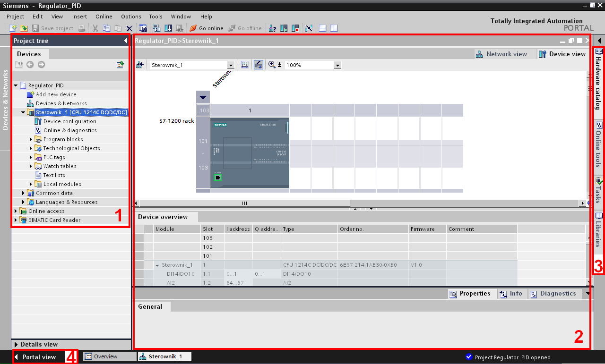Click the network icon left of Sterownik_1 dropdown
Image resolution: width=605 pixels, height=364 pixels.
click(x=140, y=65)
